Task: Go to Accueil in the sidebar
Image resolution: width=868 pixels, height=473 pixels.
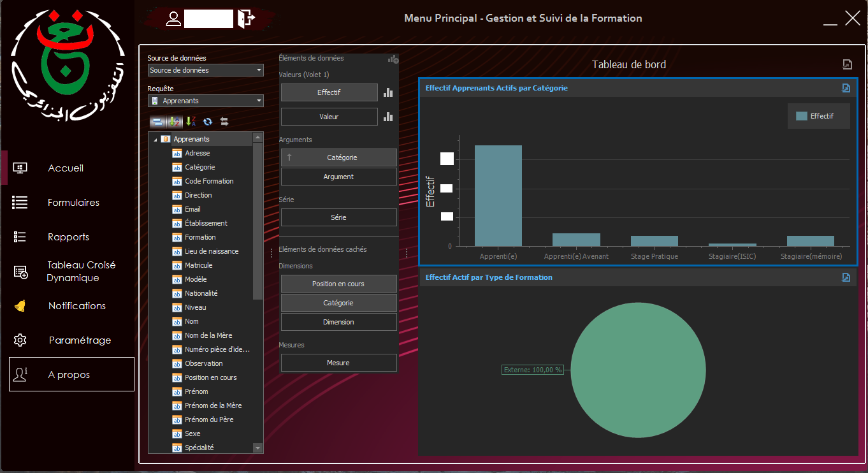Action: click(66, 168)
